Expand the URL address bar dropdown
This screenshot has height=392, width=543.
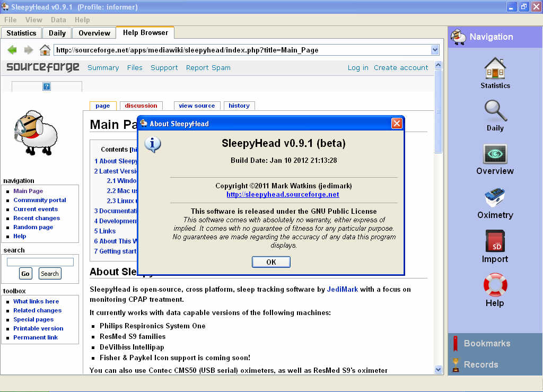(435, 50)
